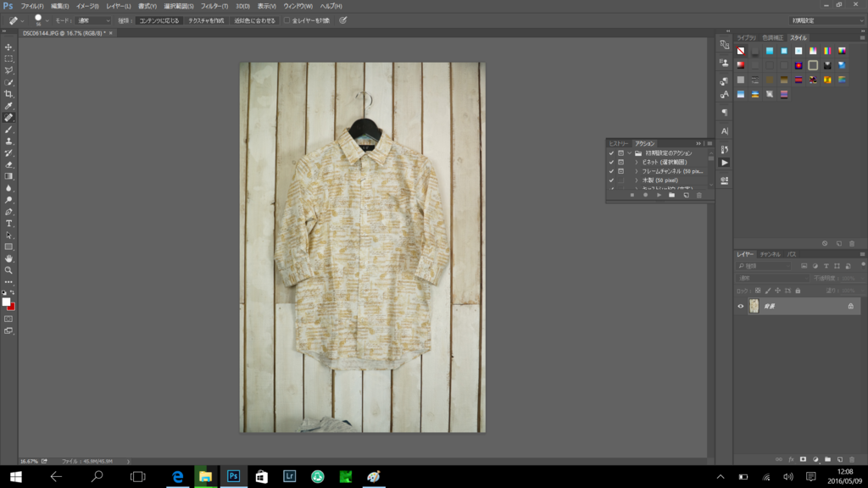Enable the 全レイヤーを対象 checkbox
Viewport: 868px width, 488px height.
click(x=287, y=20)
